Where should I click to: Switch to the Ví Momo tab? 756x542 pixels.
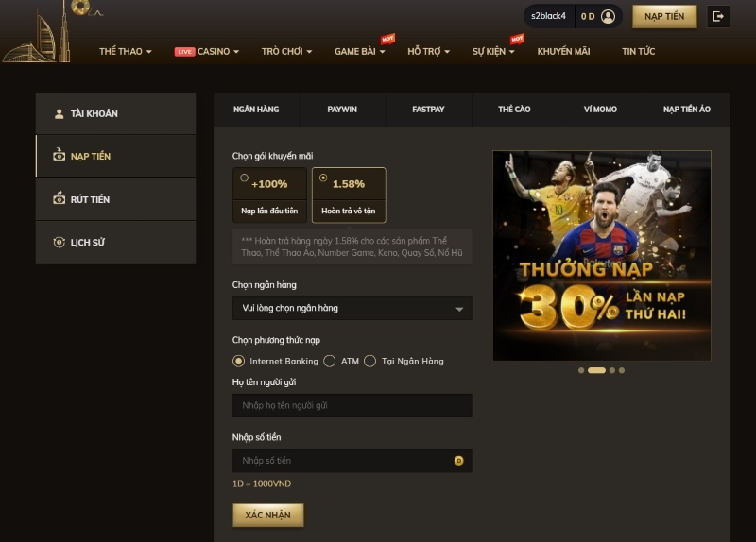click(x=600, y=110)
